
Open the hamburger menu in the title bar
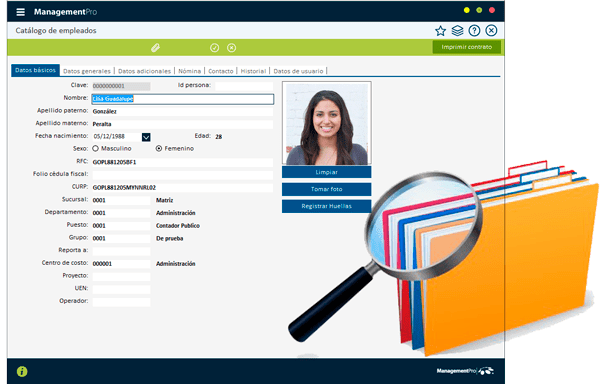[21, 12]
